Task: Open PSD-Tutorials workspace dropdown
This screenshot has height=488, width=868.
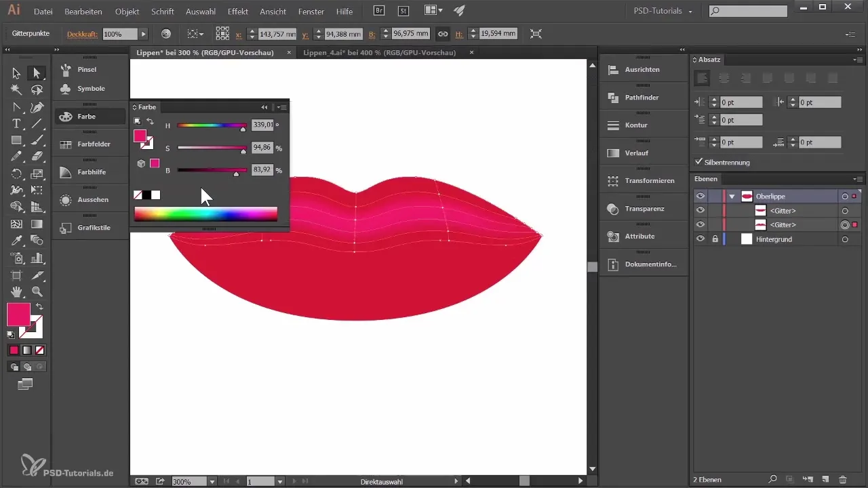Action: [x=664, y=11]
